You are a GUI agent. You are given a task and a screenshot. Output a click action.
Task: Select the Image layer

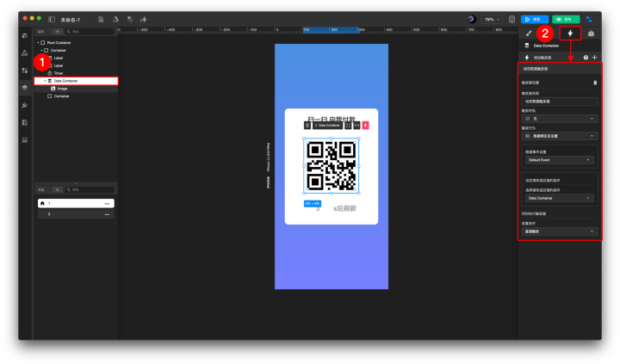point(76,89)
